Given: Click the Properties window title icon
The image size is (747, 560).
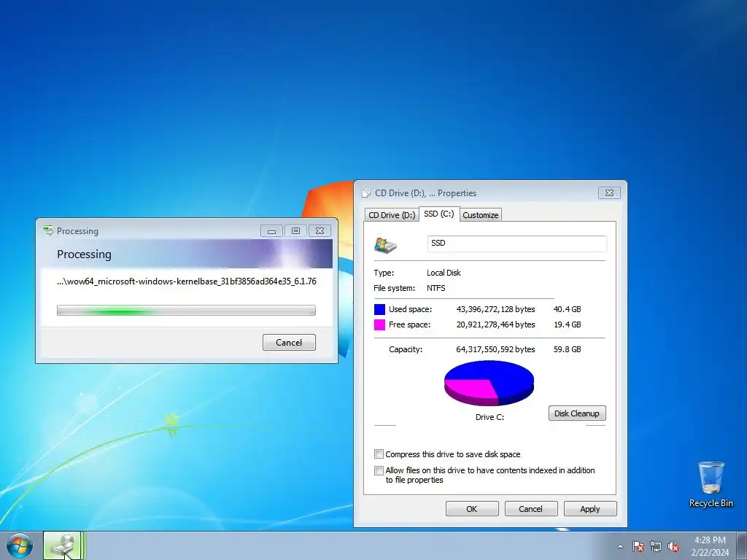Looking at the screenshot, I should [366, 192].
